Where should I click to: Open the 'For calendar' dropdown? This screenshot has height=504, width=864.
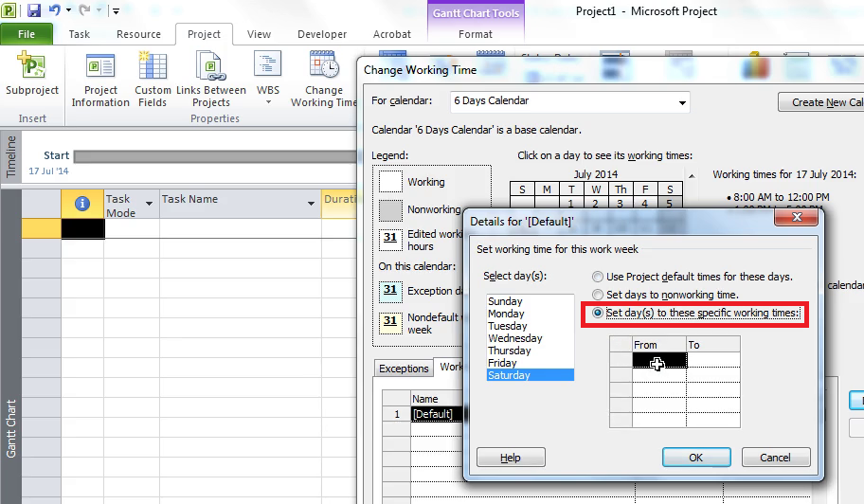tap(682, 102)
